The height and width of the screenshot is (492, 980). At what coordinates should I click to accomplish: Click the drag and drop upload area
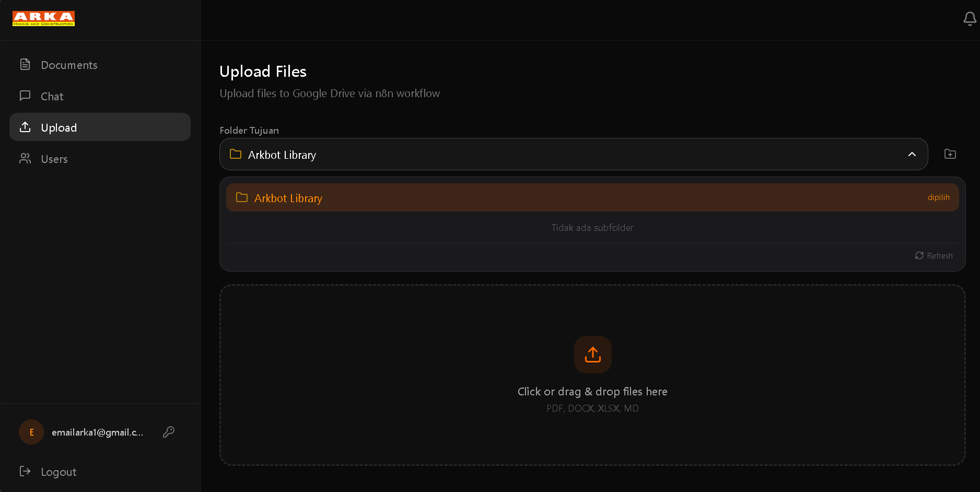[x=592, y=375]
